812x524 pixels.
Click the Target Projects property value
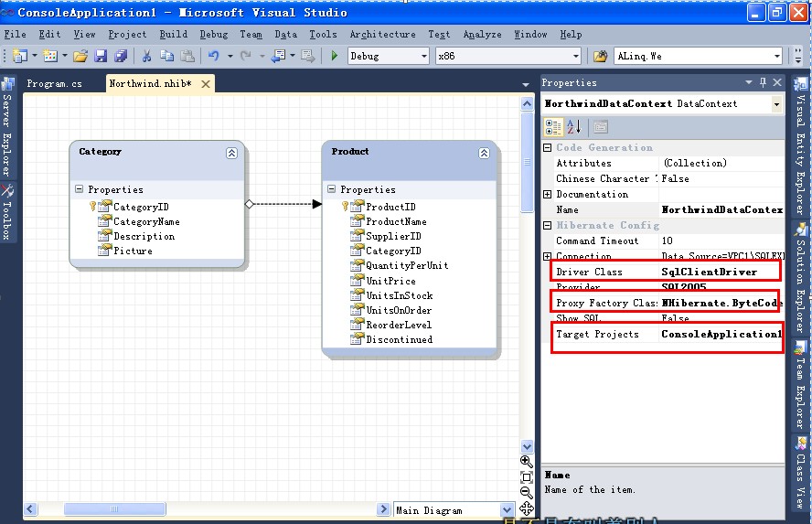point(721,334)
